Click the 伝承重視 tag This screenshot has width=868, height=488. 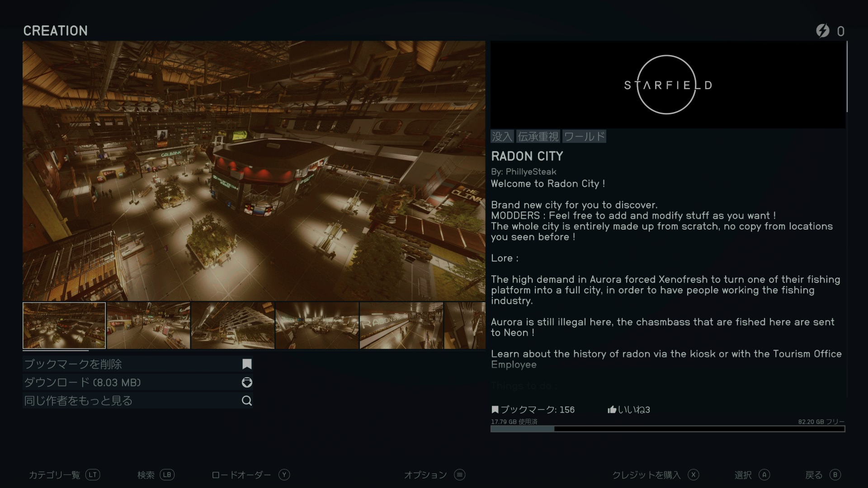coord(538,136)
